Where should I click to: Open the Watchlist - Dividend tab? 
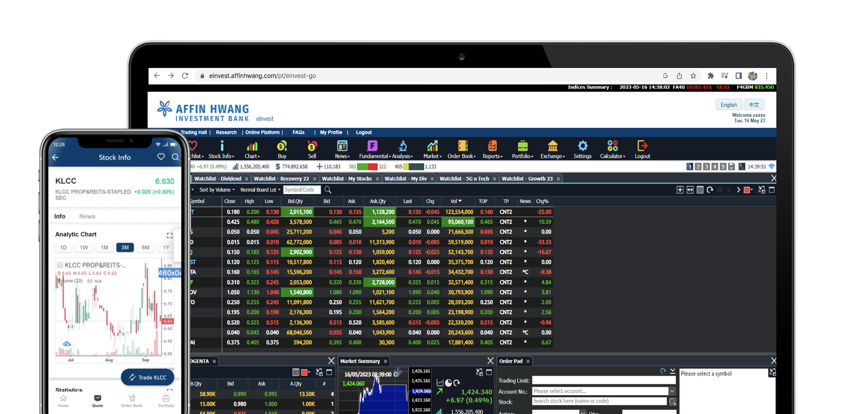(218, 179)
